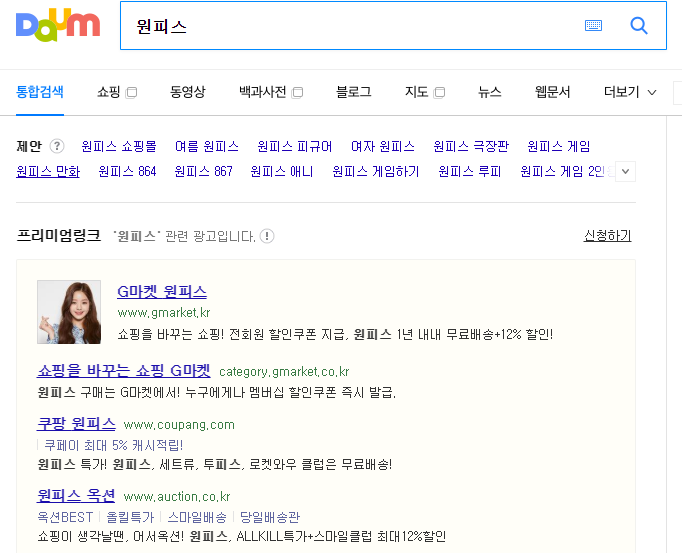Click 옥션 description mentioning ALLKILL특가
682x553 pixels.
pos(242,536)
